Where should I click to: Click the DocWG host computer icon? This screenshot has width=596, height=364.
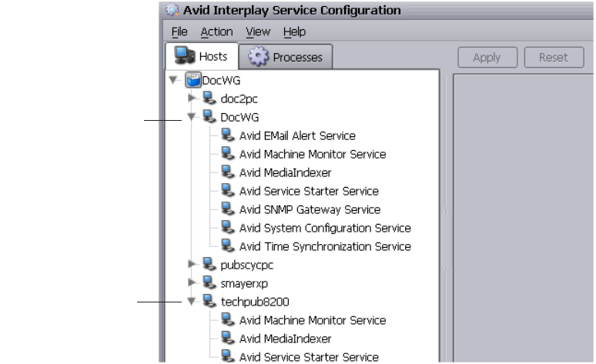[x=209, y=117]
